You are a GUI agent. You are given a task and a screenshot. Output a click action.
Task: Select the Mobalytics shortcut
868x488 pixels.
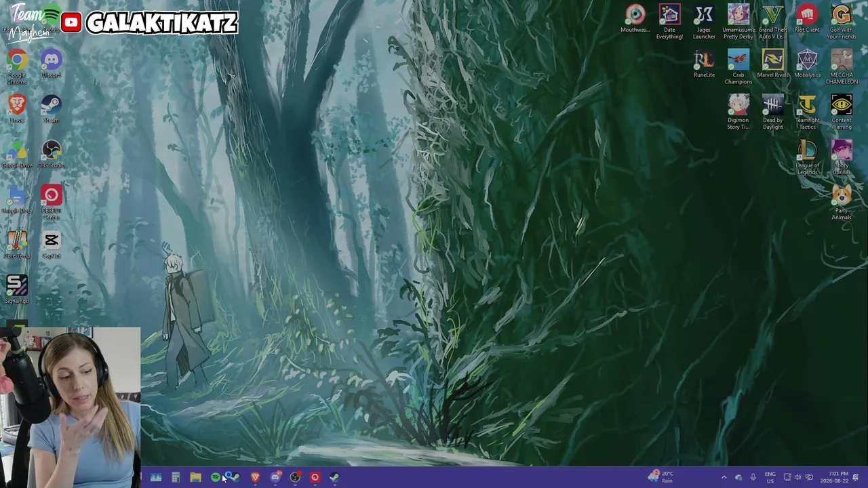point(807,64)
